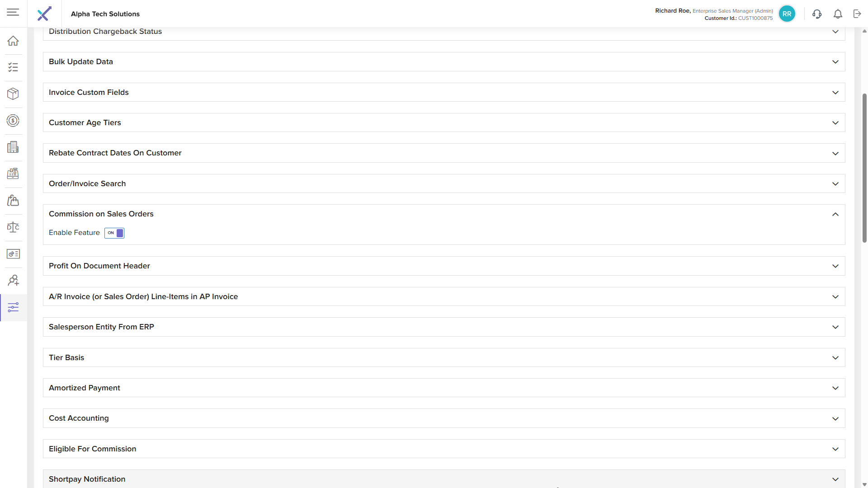Image resolution: width=868 pixels, height=488 pixels.
Task: Open the checklist tasks sidebar icon
Action: (x=13, y=67)
